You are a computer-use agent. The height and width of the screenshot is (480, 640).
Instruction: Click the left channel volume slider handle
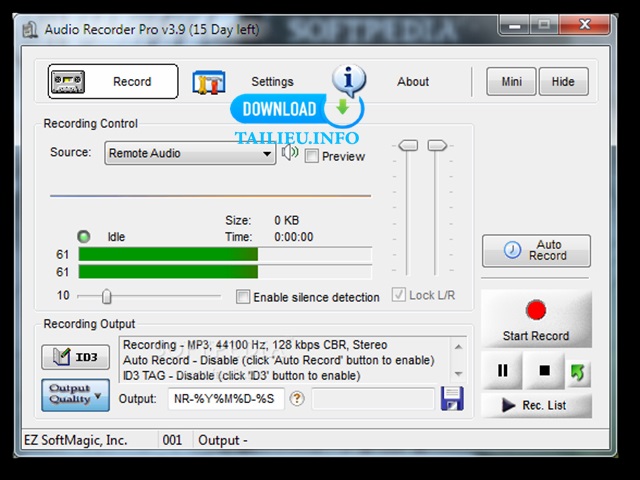pyautogui.click(x=408, y=145)
